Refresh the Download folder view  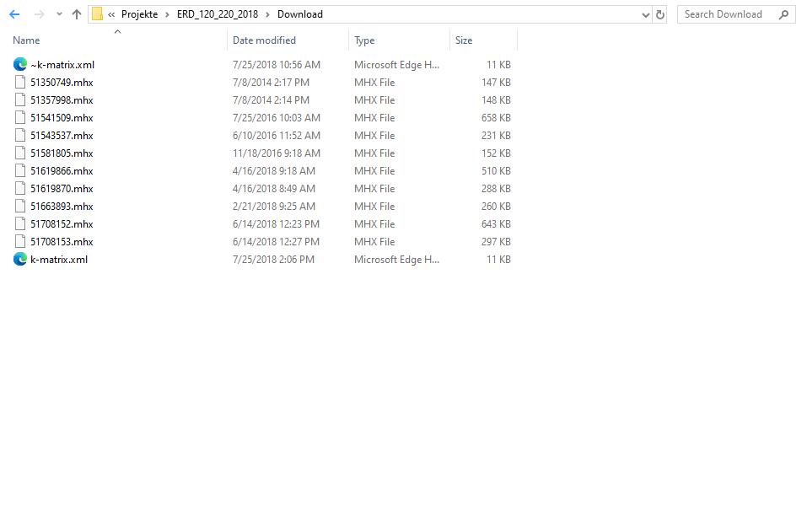point(659,15)
